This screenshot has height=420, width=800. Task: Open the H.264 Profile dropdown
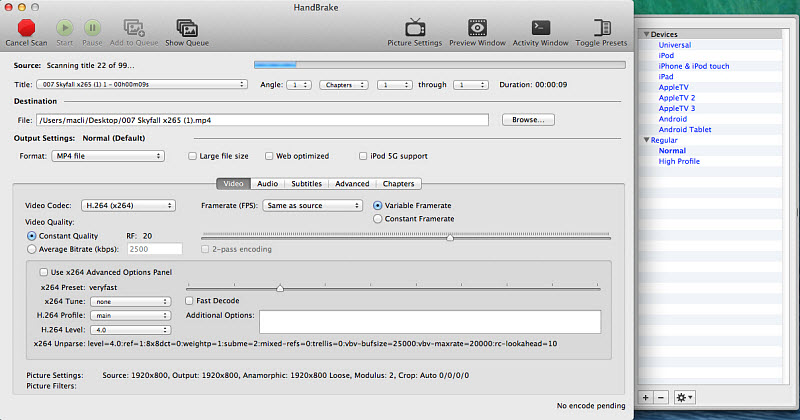click(x=131, y=315)
